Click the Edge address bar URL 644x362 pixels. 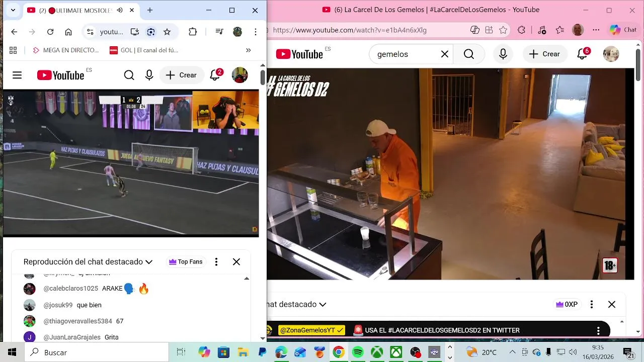(350, 30)
